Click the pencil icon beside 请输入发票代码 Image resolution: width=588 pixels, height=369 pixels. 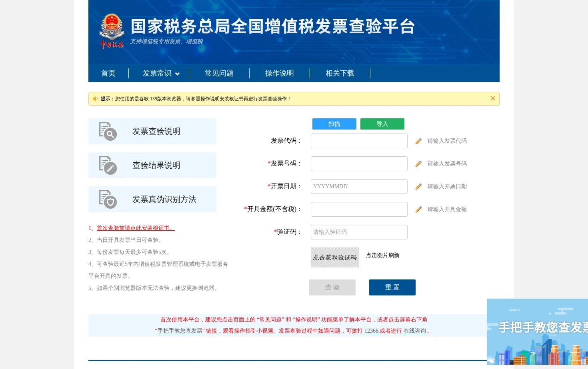click(x=418, y=141)
